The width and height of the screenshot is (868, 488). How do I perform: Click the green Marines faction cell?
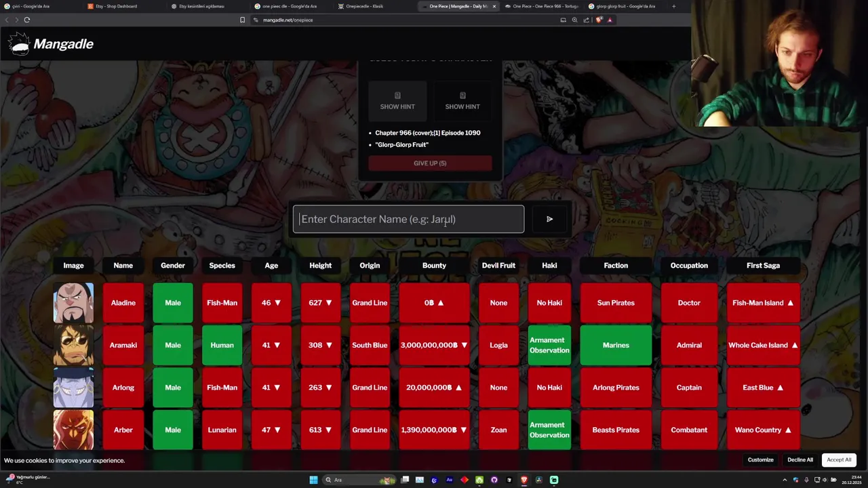pos(616,345)
